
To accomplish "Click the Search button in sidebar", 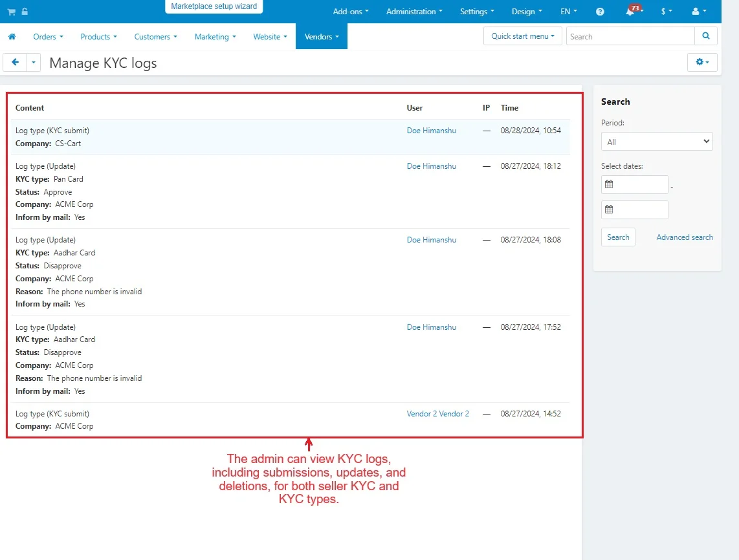I will [x=618, y=237].
